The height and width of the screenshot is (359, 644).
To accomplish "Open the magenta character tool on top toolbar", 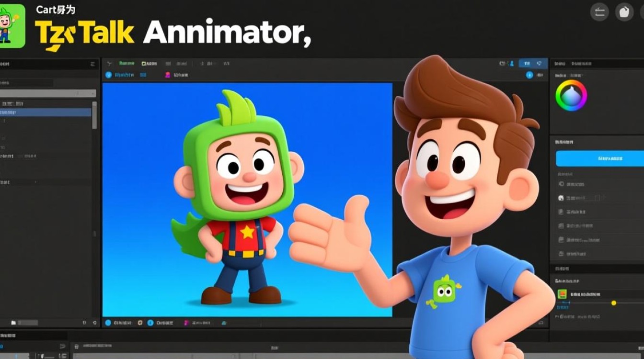I will click(167, 75).
